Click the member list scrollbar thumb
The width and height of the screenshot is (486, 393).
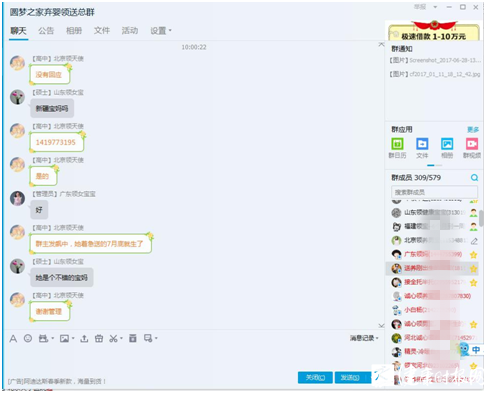[x=481, y=218]
